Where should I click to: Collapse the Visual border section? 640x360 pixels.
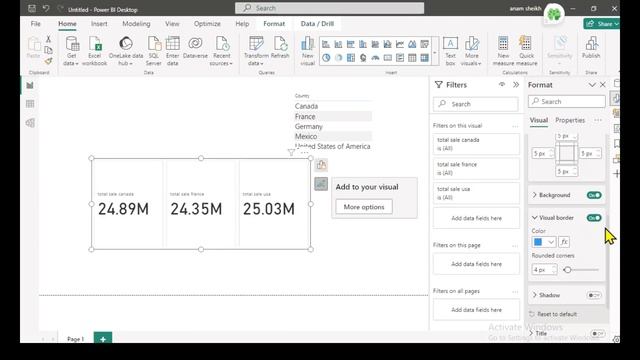coord(534,218)
